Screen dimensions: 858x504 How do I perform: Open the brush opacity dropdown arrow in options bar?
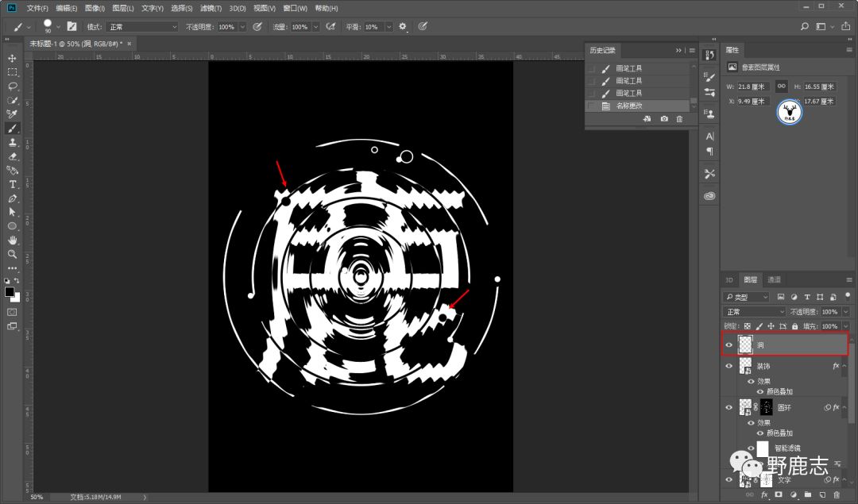pos(242,27)
